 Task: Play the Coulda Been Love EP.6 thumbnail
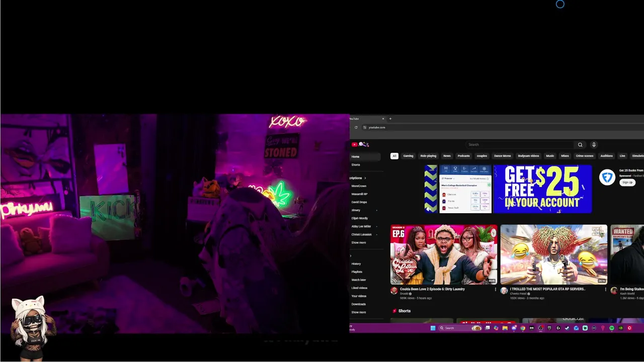click(444, 254)
